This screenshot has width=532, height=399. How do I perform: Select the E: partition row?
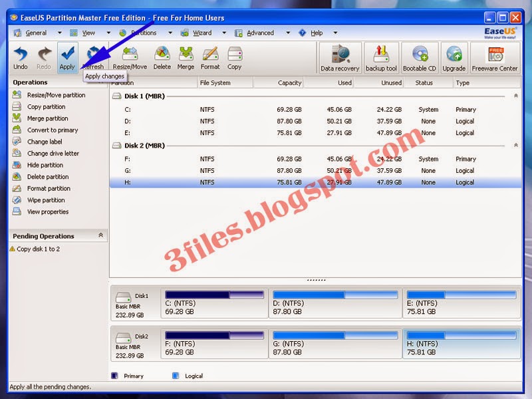315,133
